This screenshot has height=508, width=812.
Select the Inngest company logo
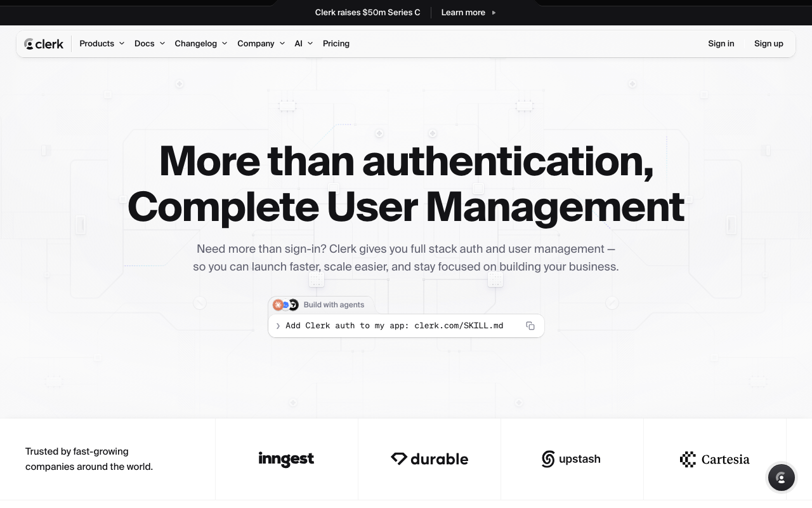click(286, 459)
